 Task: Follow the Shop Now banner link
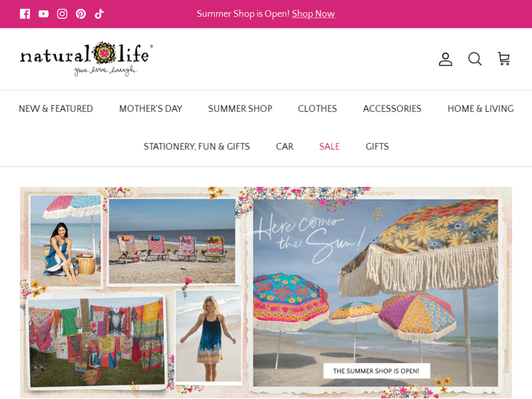[313, 14]
